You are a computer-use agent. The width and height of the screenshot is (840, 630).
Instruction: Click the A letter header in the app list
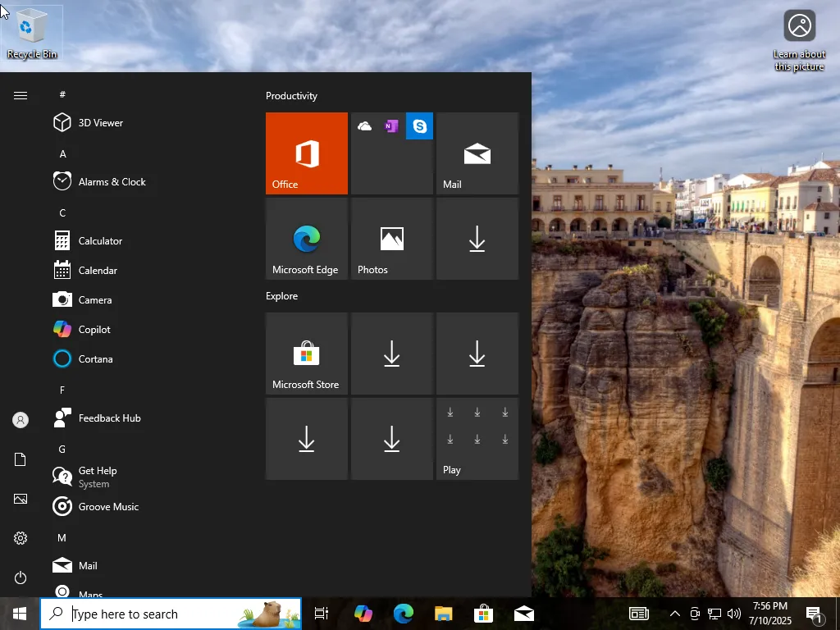(x=62, y=153)
